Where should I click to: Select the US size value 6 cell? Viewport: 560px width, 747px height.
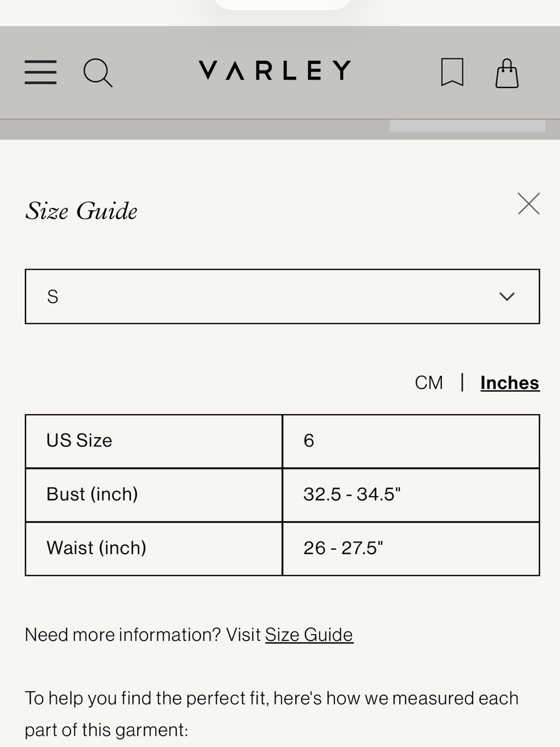click(x=411, y=441)
